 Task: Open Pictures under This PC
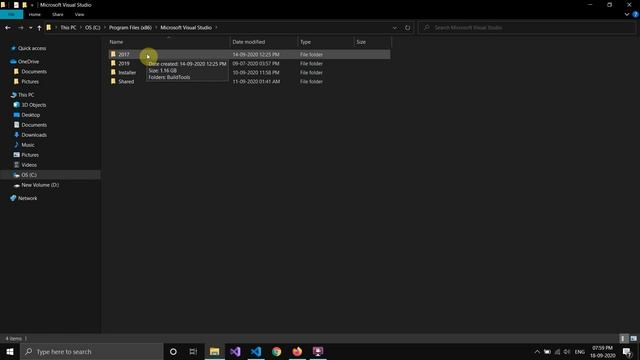pos(30,155)
